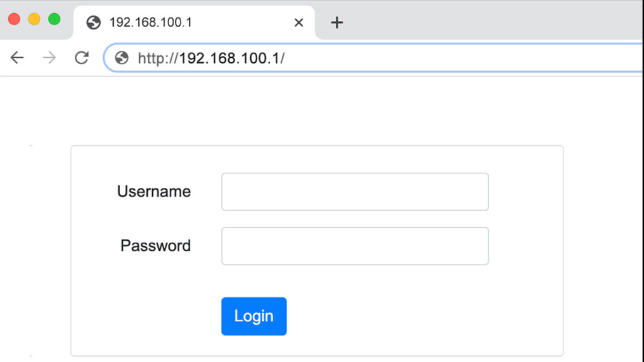This screenshot has width=644, height=362.
Task: Close the 192.168.100.1 tab
Action: point(299,23)
